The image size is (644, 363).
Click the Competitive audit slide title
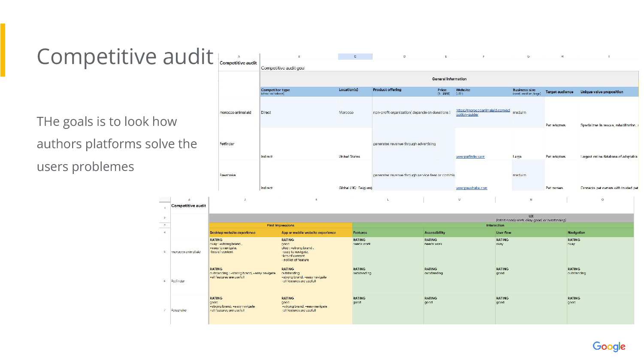(125, 57)
